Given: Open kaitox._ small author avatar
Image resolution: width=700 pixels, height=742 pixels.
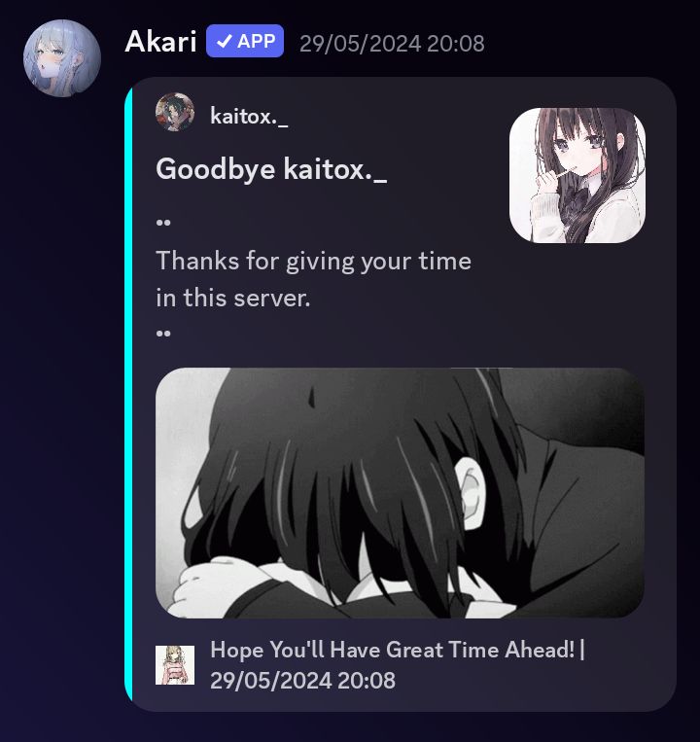Looking at the screenshot, I should pos(175,112).
